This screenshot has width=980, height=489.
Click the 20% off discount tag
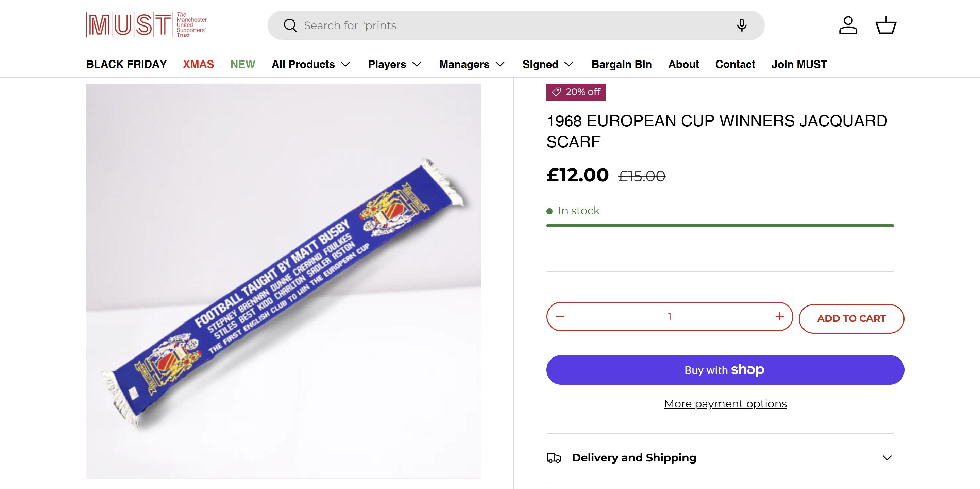[576, 92]
